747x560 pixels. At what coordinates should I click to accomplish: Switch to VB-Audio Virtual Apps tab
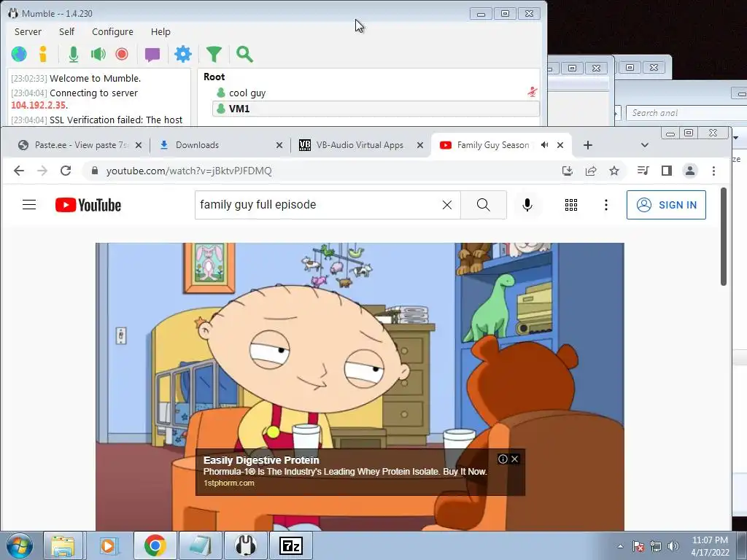coord(359,145)
